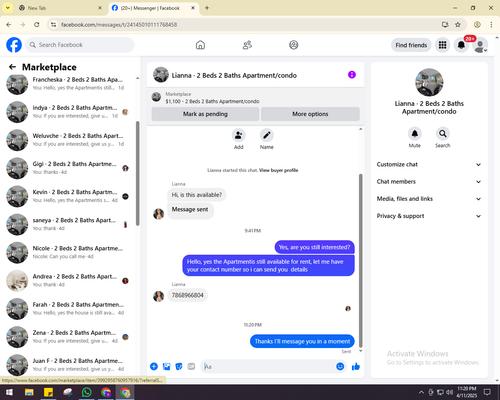Image resolution: width=500 pixels, height=400 pixels.
Task: Send a thumbs-up like
Action: click(356, 367)
